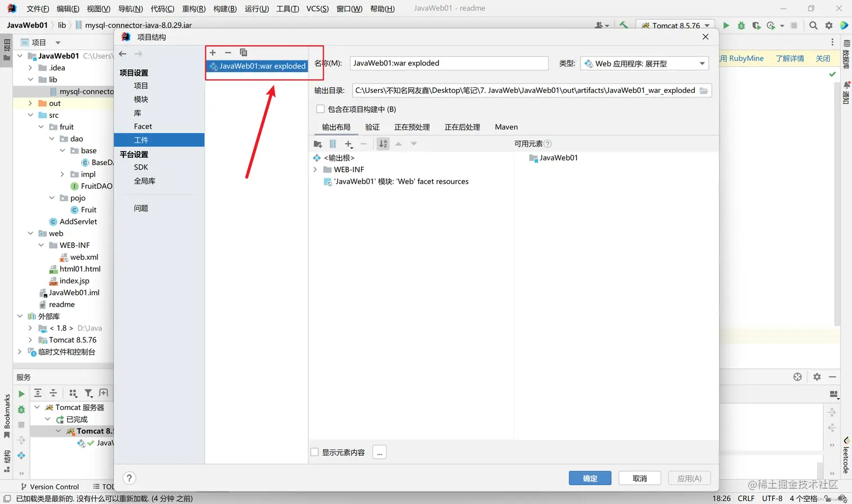Collapse the web folder in project tree
Viewport: 852px width, 504px height.
pyautogui.click(x=30, y=233)
